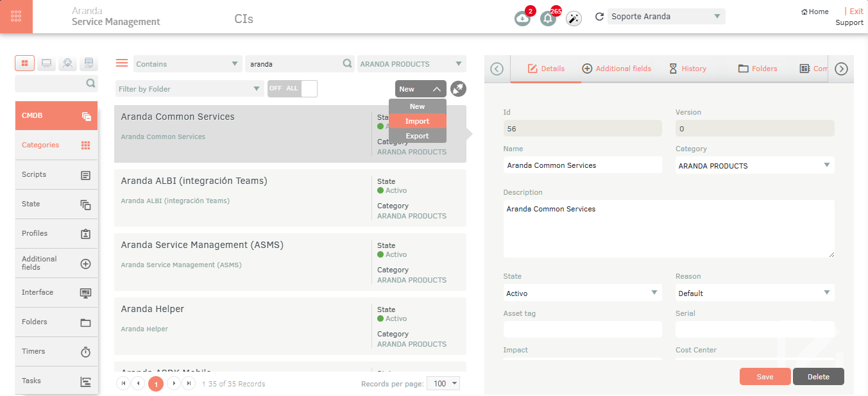Open the bell notifications icon
Screen dimensions: 868x396
click(x=548, y=19)
